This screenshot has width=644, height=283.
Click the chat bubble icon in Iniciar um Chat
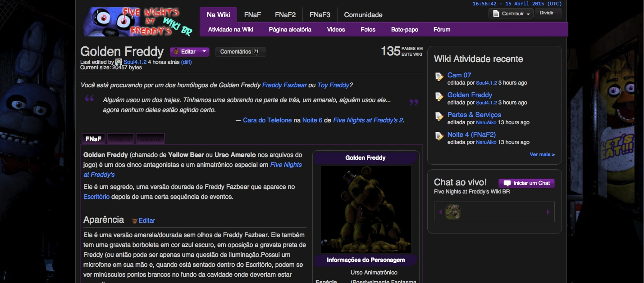(507, 183)
